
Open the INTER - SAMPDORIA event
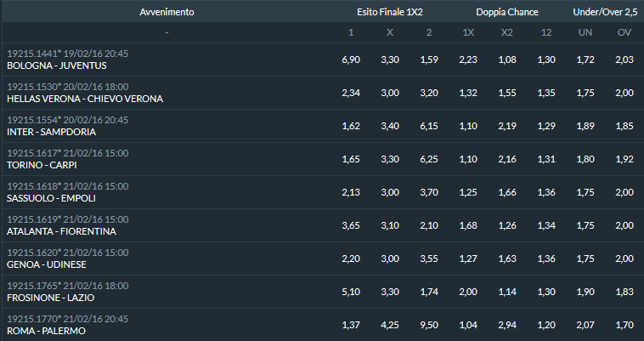[51, 132]
